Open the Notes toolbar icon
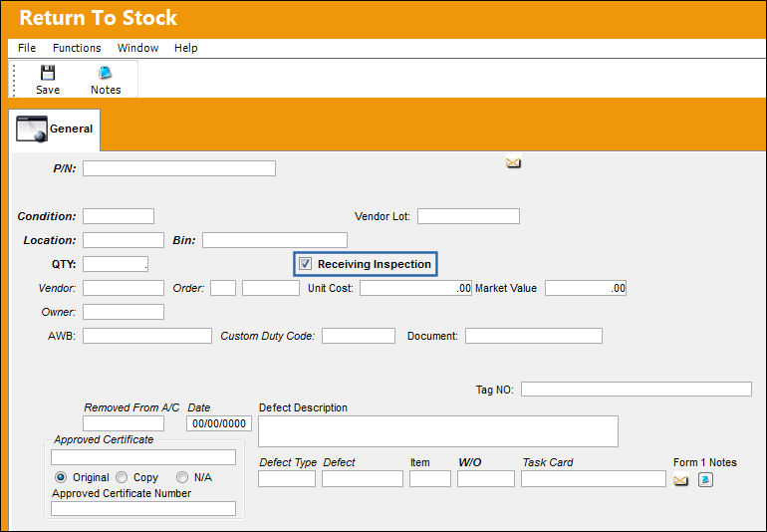This screenshot has width=767, height=532. (106, 73)
